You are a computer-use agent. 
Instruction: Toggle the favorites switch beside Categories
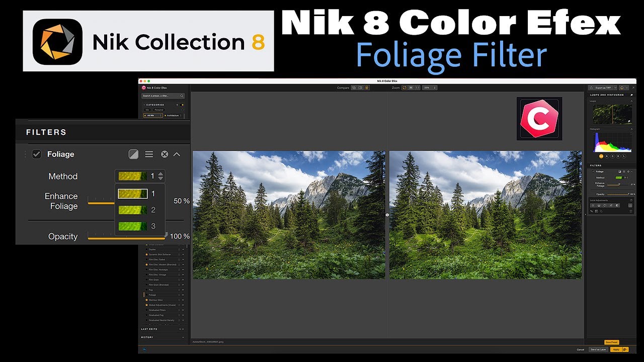182,105
